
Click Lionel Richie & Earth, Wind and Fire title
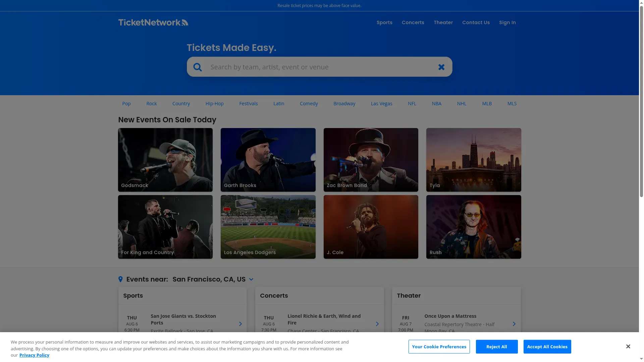(x=324, y=319)
